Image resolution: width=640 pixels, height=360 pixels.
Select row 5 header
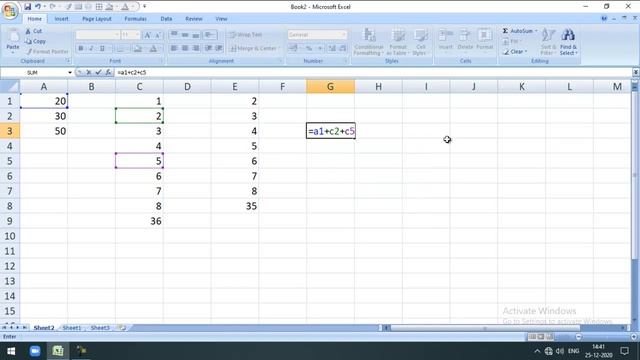[9, 161]
